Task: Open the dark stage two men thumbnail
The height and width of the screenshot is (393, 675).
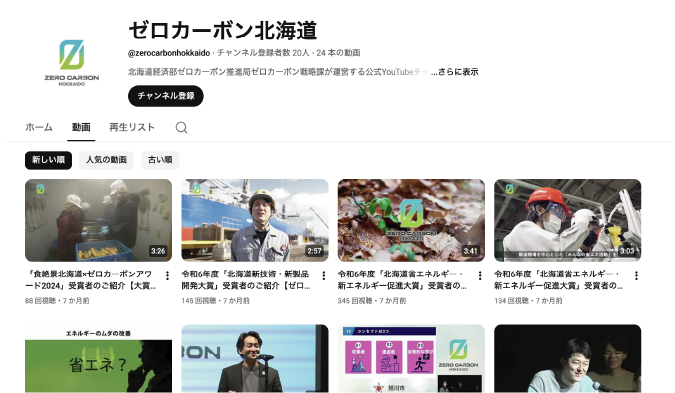Action: pos(567,359)
